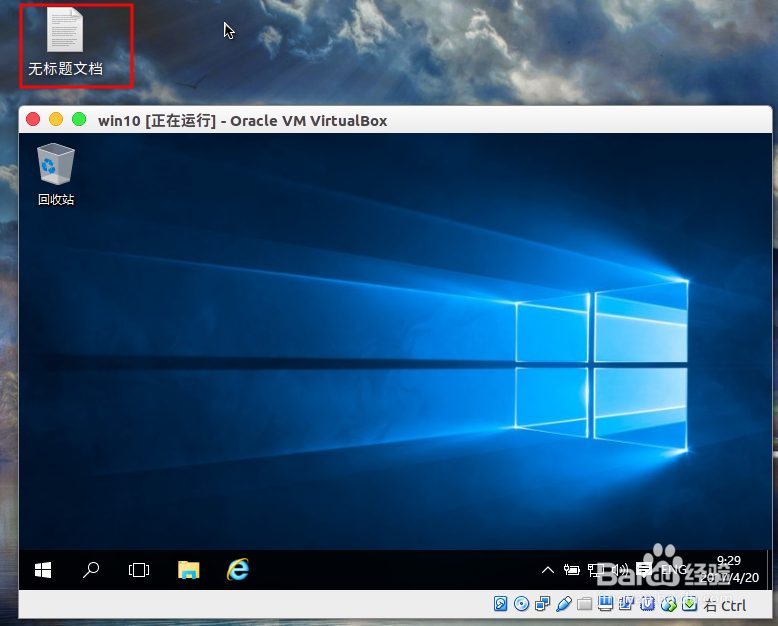The height and width of the screenshot is (626, 778).
Task: Open Windows taskbar search
Action: coord(91,570)
